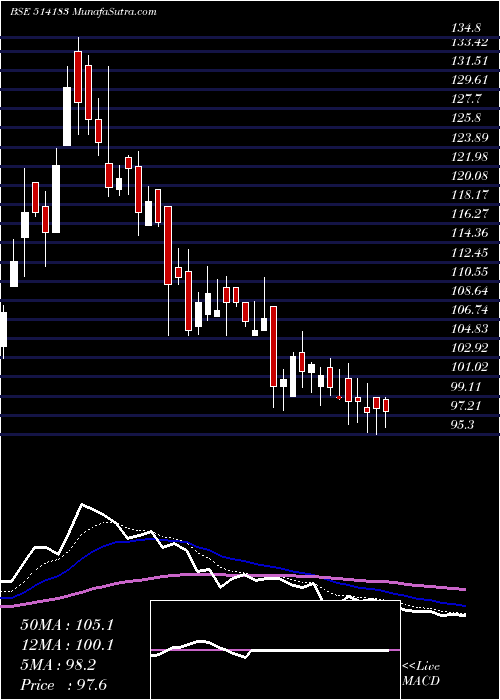Click the 101.02 price axis label
The width and height of the screenshot is (500, 700).
pos(471,367)
